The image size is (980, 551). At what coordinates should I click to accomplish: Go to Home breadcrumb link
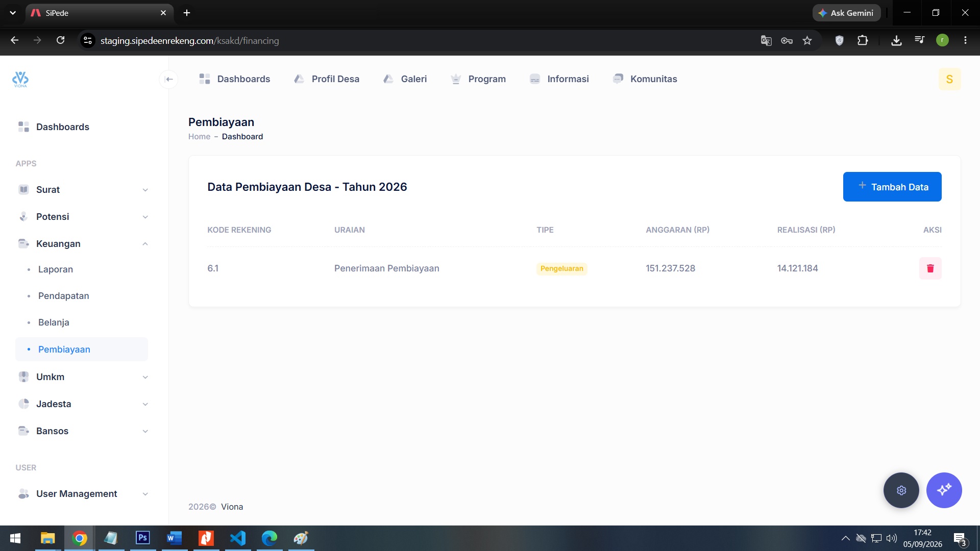pyautogui.click(x=199, y=137)
